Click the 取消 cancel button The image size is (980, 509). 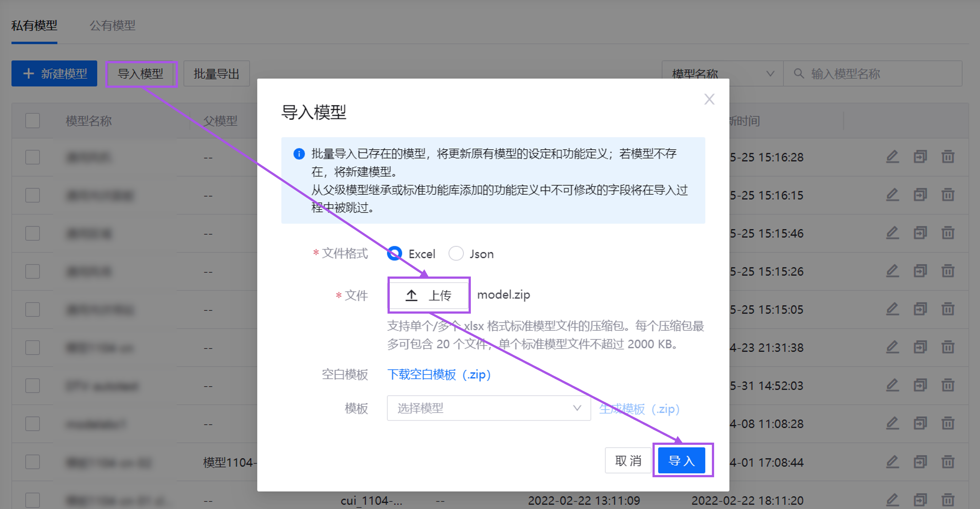point(628,461)
